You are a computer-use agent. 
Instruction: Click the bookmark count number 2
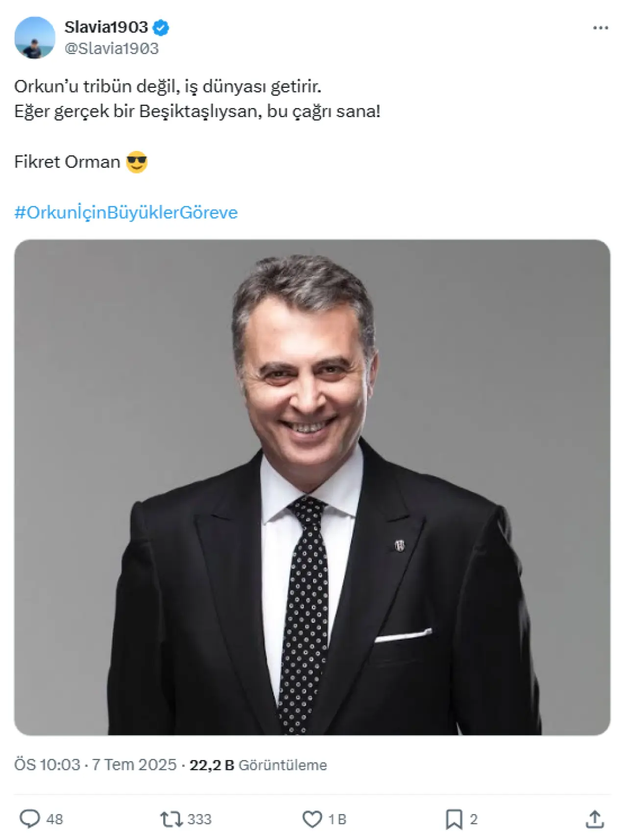[x=474, y=819]
